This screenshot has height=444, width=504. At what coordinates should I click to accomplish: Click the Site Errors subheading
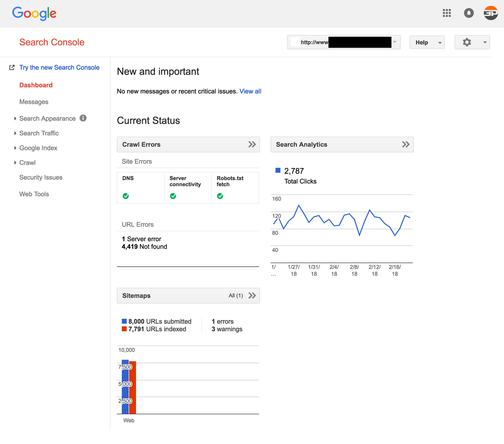[137, 161]
